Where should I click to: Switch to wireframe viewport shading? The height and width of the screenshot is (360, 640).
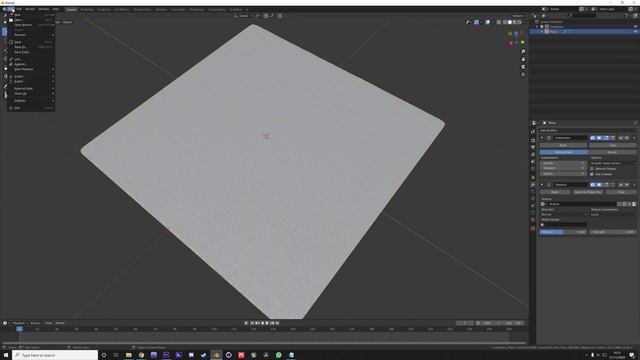[x=504, y=22]
